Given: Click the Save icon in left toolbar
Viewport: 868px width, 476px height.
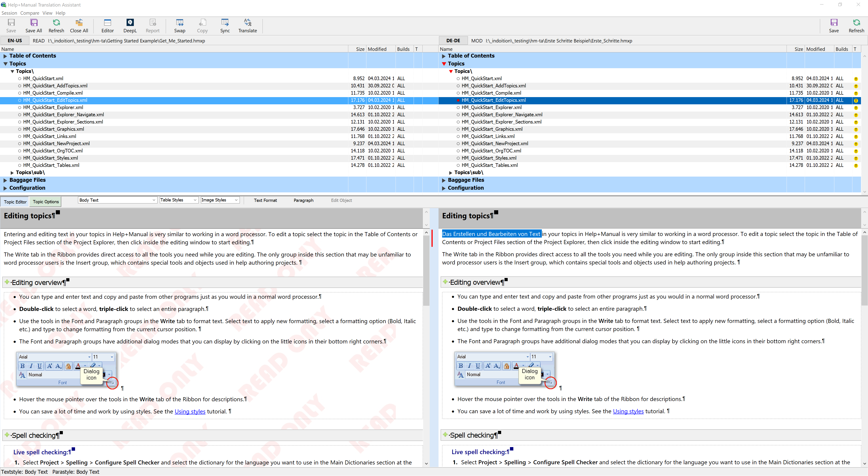Looking at the screenshot, I should coord(11,26).
